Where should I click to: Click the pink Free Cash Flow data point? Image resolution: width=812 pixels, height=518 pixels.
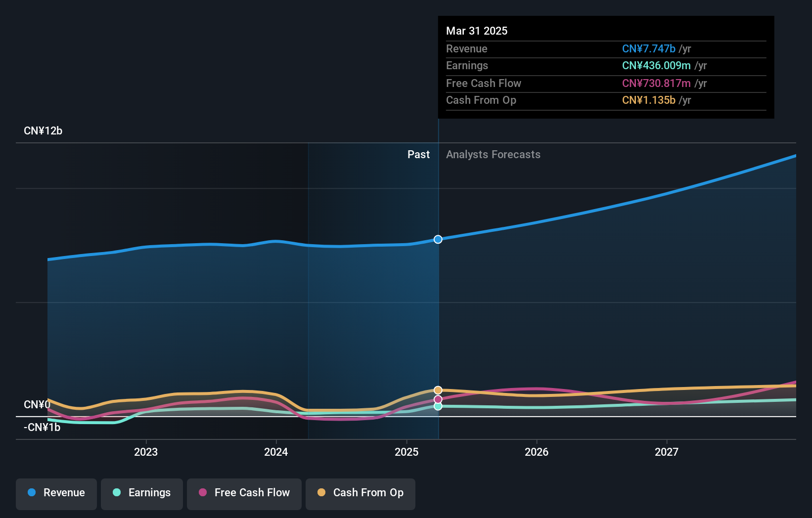pyautogui.click(x=438, y=399)
